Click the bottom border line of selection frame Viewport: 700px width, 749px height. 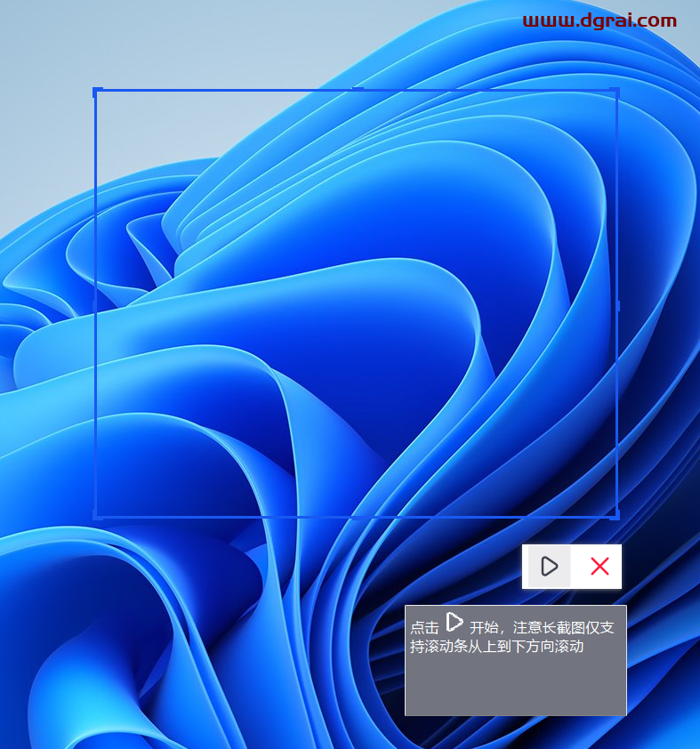(x=222, y=516)
